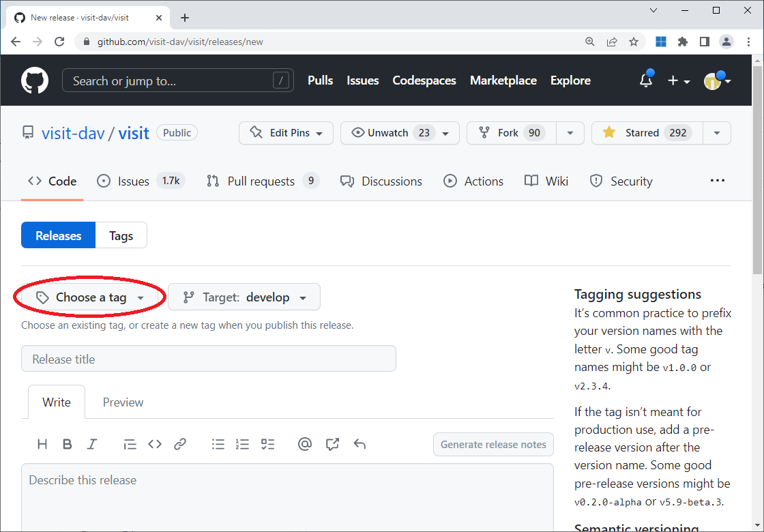
Task: Open the Discussions tab
Action: [x=381, y=181]
